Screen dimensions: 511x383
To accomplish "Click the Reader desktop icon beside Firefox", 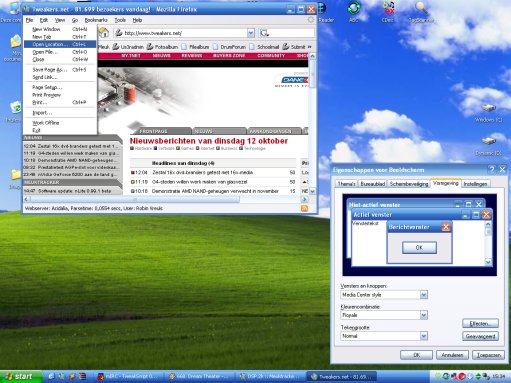I will (x=322, y=8).
